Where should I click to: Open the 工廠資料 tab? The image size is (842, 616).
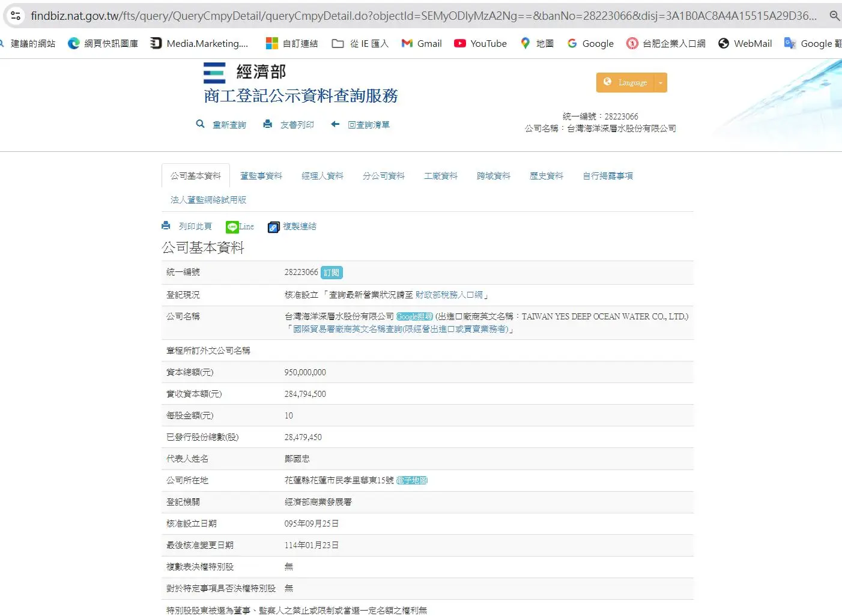[441, 176]
